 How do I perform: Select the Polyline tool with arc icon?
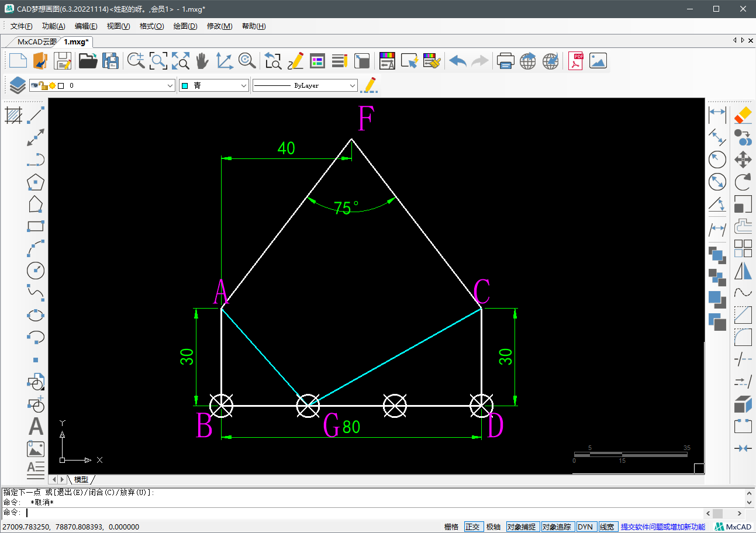pos(36,160)
